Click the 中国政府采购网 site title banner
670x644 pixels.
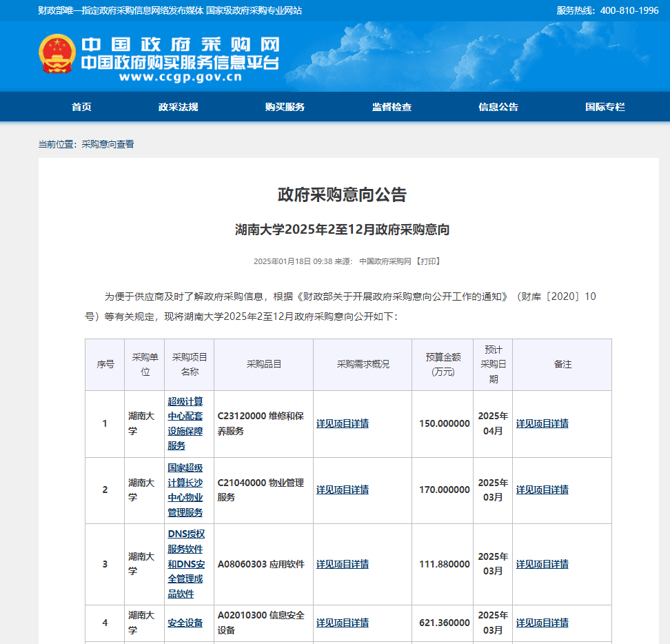coord(181,44)
